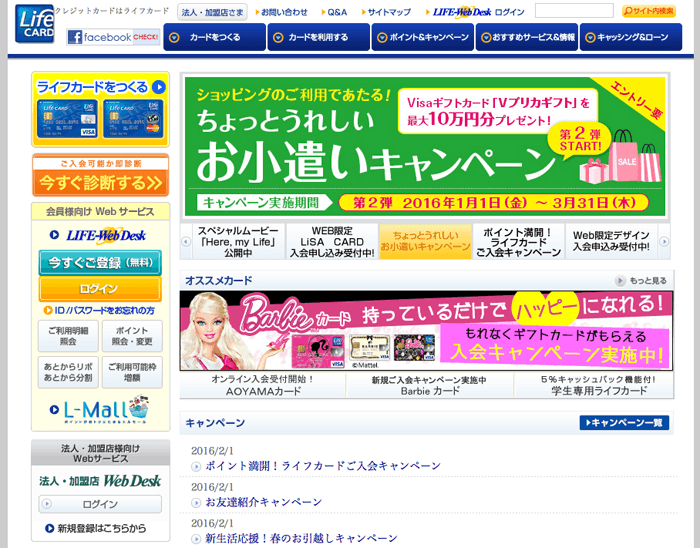Open ポイント満開！ライフカードご入会キャンペーン news link
The image size is (700, 548).
point(323,466)
